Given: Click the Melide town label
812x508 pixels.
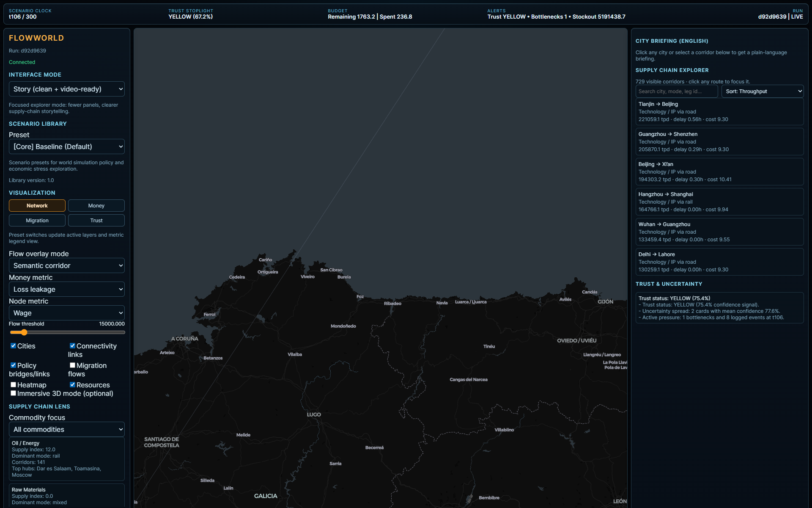Looking at the screenshot, I should coord(243,435).
